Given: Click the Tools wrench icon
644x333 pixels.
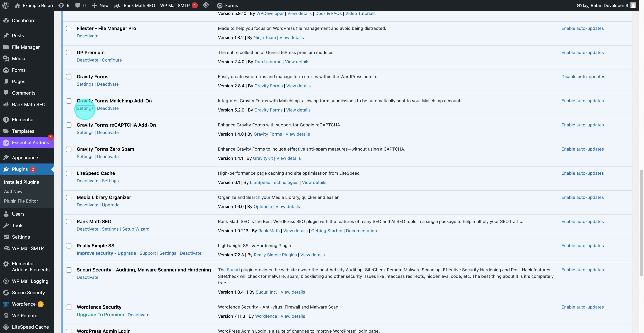Looking at the screenshot, I should (x=6, y=226).
